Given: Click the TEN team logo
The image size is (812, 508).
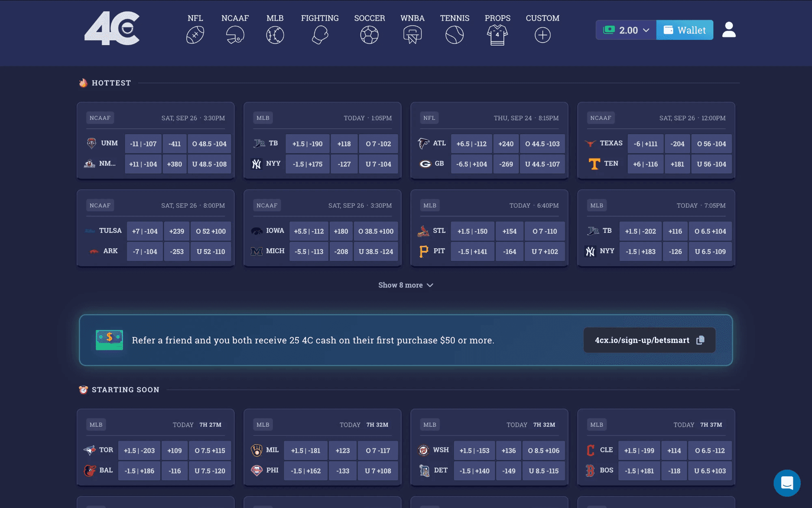Looking at the screenshot, I should coord(594,164).
